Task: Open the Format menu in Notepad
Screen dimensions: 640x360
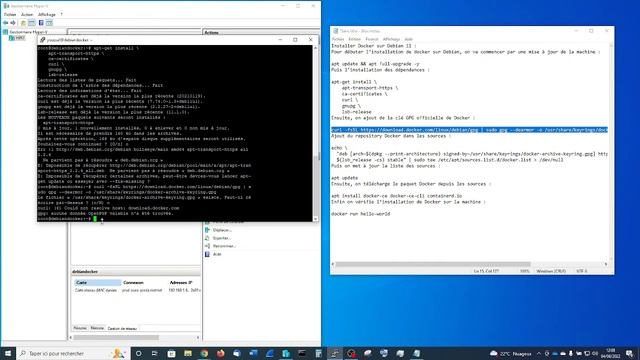Action: [x=371, y=39]
